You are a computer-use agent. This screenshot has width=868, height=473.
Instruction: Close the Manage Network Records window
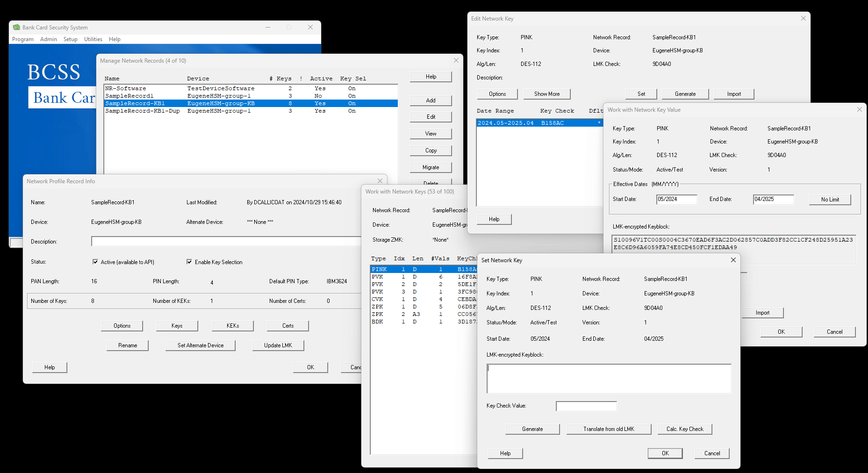[456, 60]
